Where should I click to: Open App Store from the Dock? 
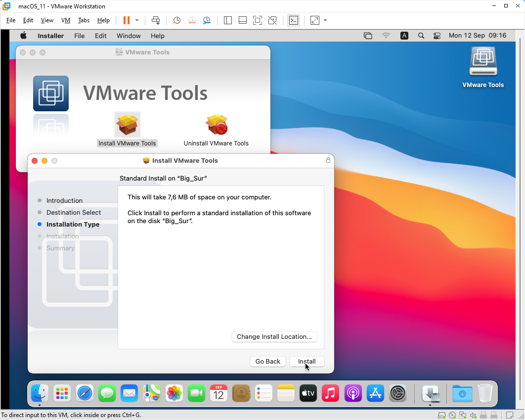[375, 393]
